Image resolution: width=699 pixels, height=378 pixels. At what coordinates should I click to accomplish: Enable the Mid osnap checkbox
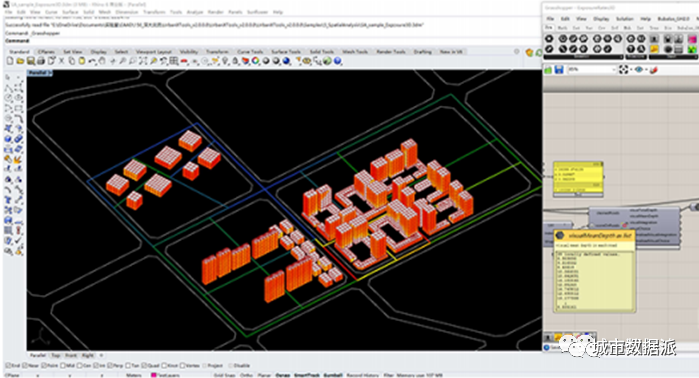[x=67, y=366]
